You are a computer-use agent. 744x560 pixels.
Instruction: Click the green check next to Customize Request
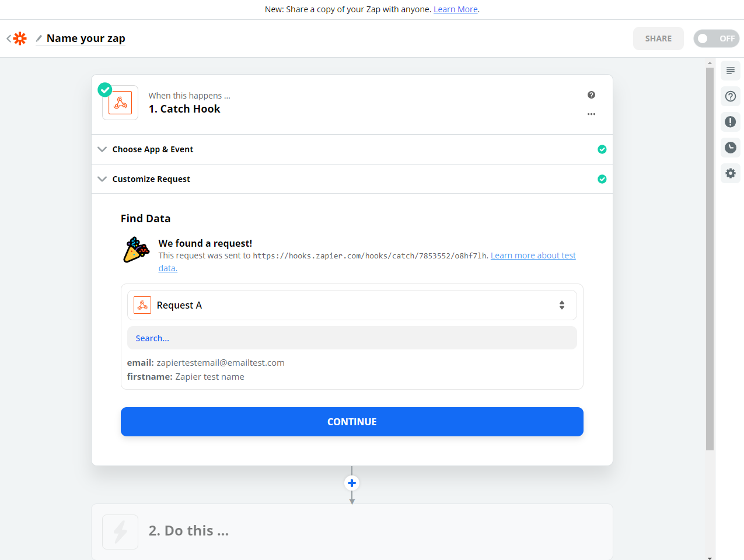pos(602,179)
